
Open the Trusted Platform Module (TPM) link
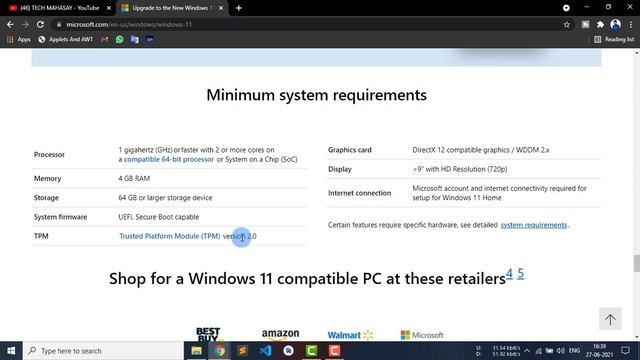point(170,236)
